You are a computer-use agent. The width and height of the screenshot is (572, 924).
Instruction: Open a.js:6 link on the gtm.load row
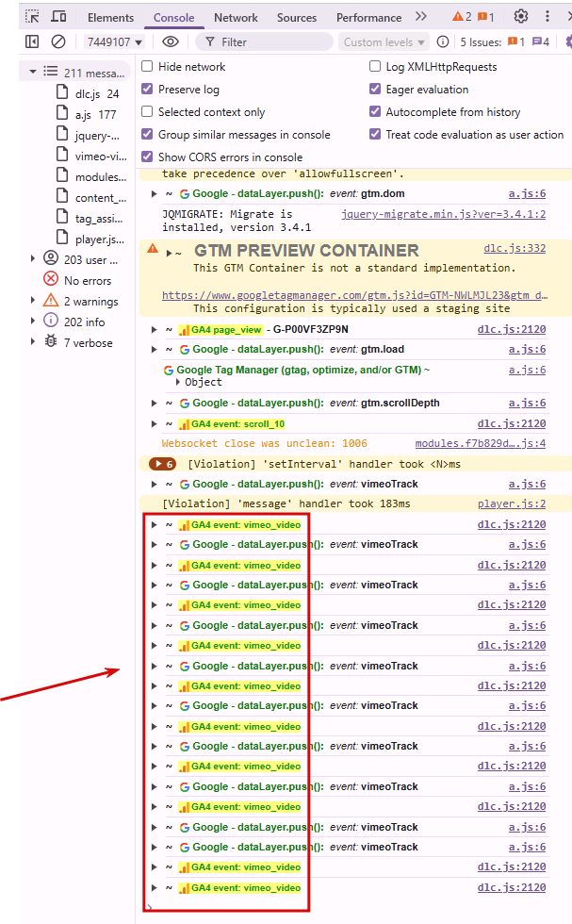click(x=527, y=349)
